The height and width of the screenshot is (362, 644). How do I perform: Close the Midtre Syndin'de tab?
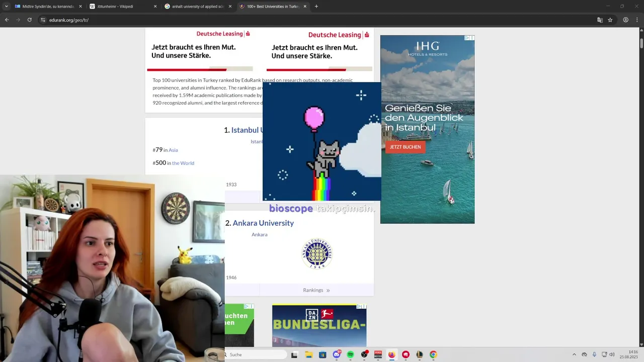pyautogui.click(x=80, y=7)
